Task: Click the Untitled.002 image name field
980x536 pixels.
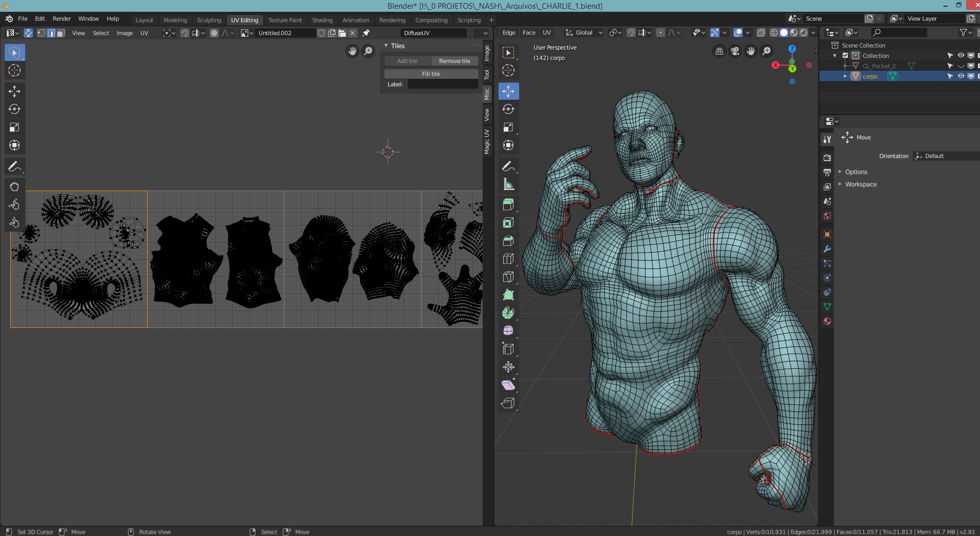Action: click(286, 33)
